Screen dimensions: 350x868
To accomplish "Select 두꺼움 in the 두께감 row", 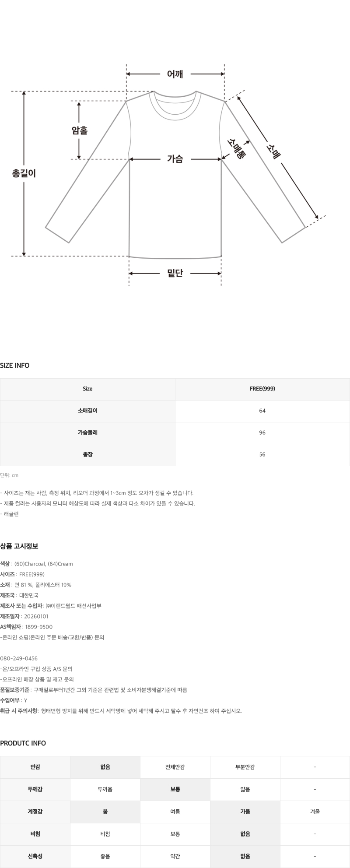I will pos(105,789).
